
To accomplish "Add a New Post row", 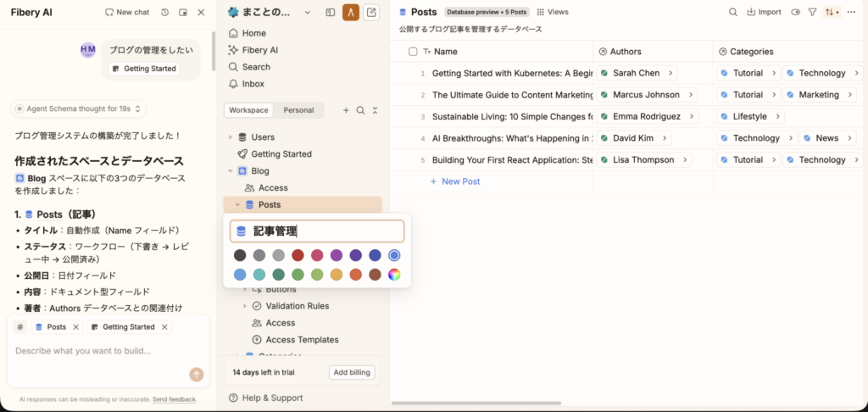I will [455, 181].
